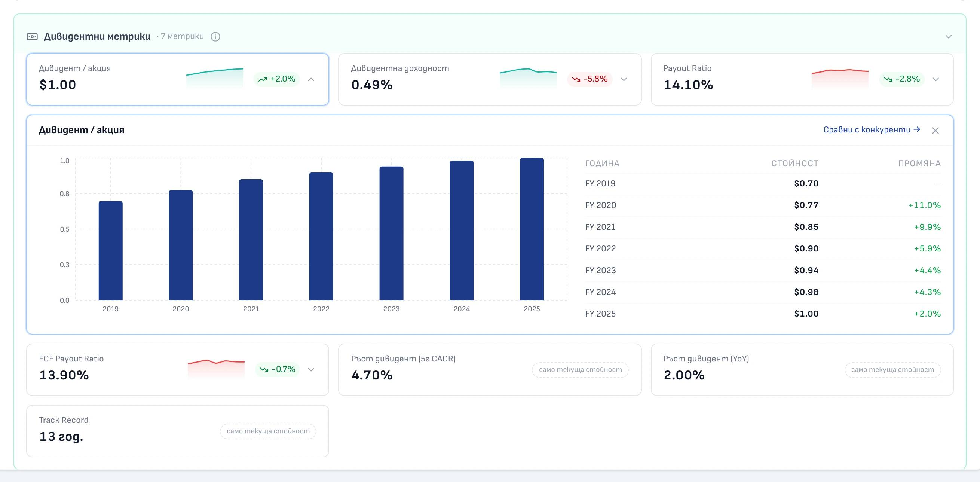Click the СТОЙНОСТ column header
The image size is (980, 482).
coord(795,163)
